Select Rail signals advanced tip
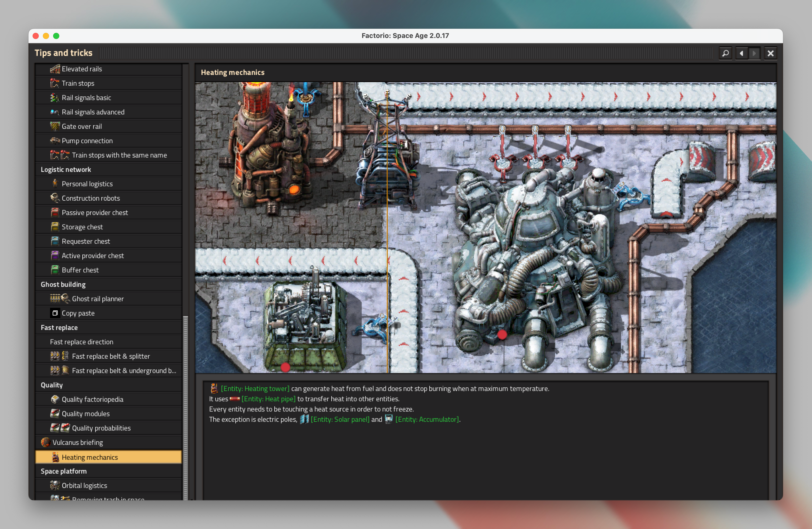Screen dimensions: 812x529 pyautogui.click(x=109, y=112)
